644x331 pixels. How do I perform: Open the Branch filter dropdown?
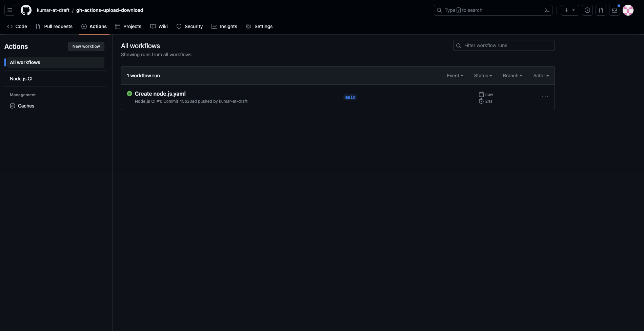(x=512, y=76)
